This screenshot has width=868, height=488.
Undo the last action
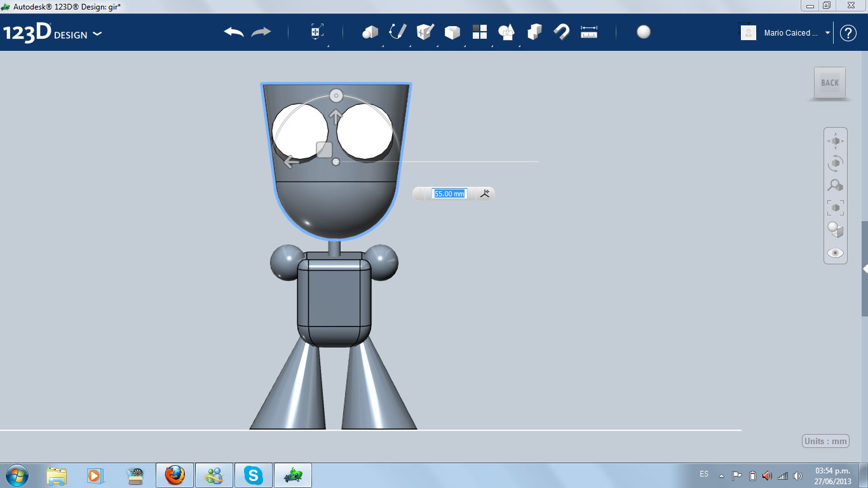[x=234, y=32]
